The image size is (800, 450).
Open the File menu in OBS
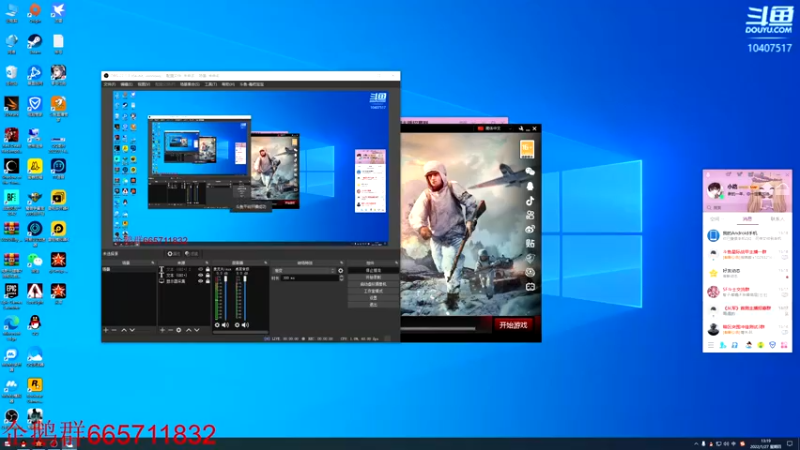[x=109, y=84]
